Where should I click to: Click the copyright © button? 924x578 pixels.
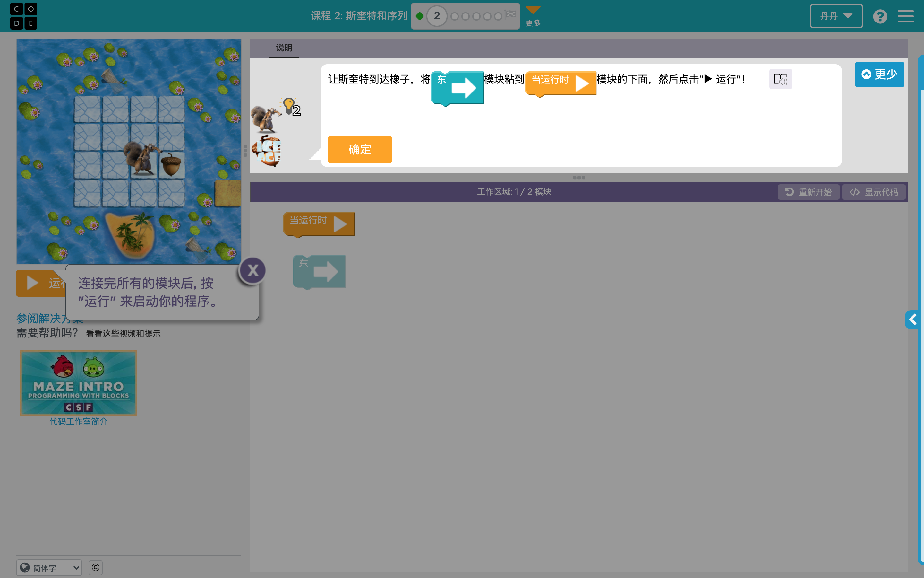coord(96,568)
